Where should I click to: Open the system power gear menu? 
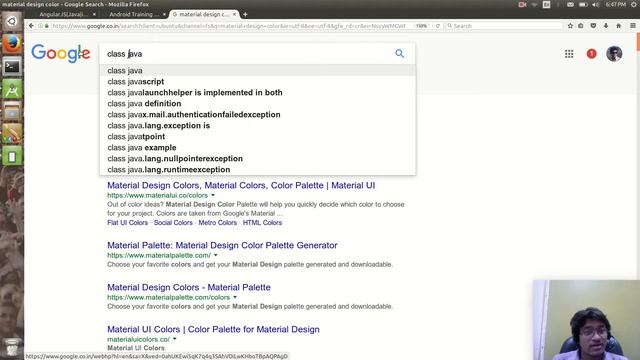coord(634,4)
